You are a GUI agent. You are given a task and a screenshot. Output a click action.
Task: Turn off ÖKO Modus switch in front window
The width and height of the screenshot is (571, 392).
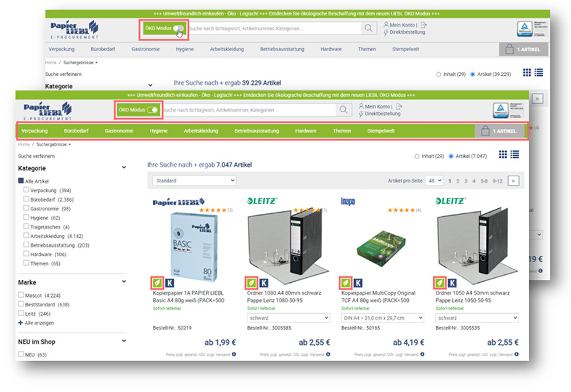(x=153, y=110)
